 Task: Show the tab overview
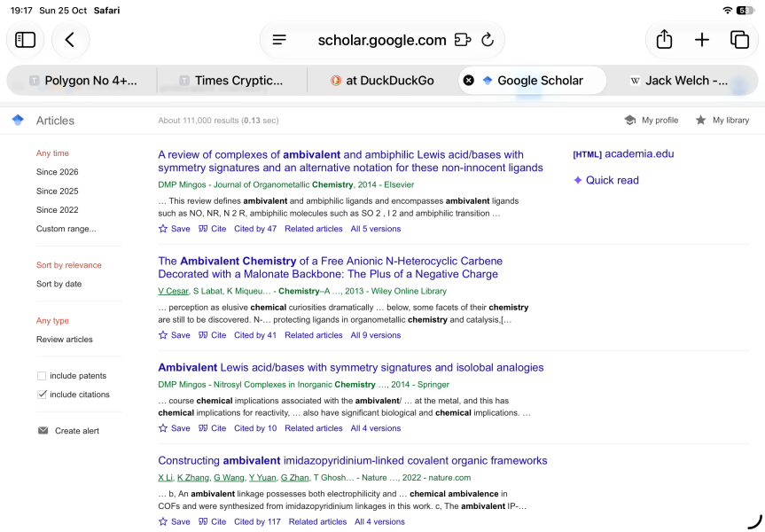pyautogui.click(x=739, y=40)
